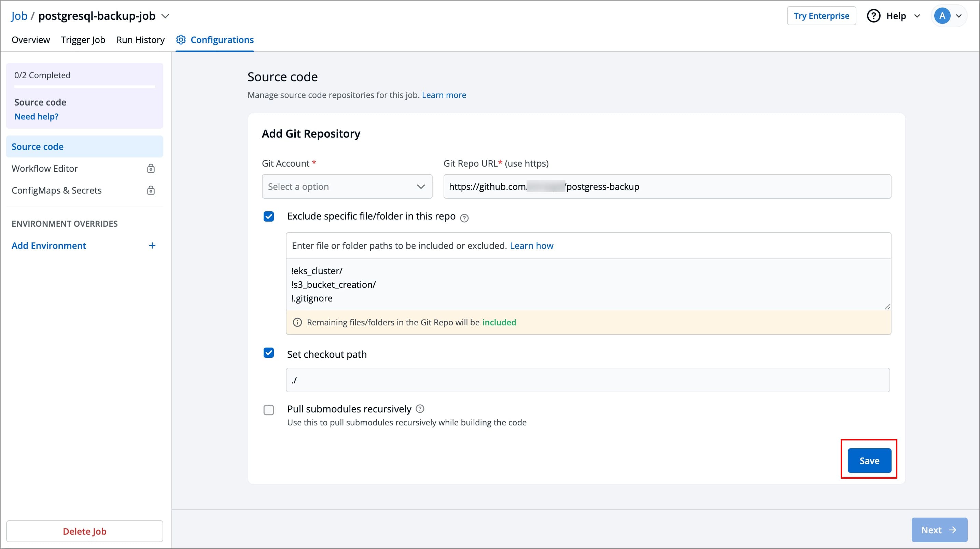Click the Configurations gear icon

pyautogui.click(x=181, y=40)
